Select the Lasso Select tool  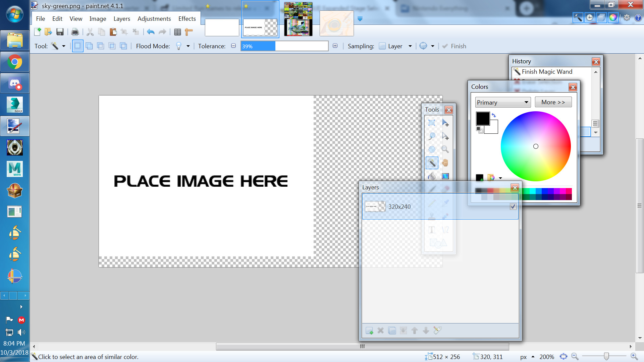pos(432,136)
